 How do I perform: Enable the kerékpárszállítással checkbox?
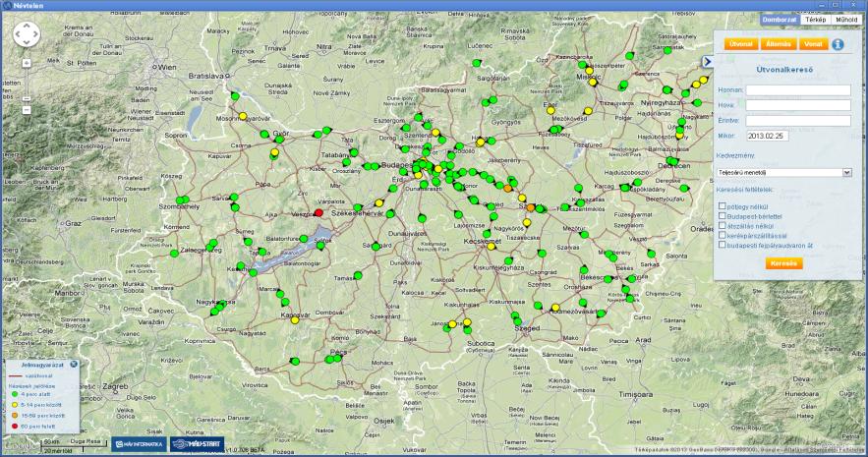[x=722, y=235]
